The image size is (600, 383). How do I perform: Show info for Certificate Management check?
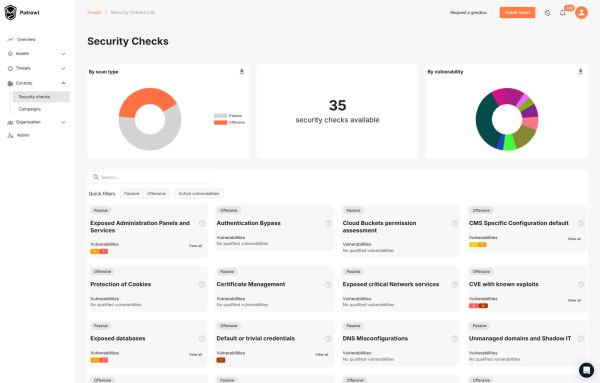coord(328,284)
